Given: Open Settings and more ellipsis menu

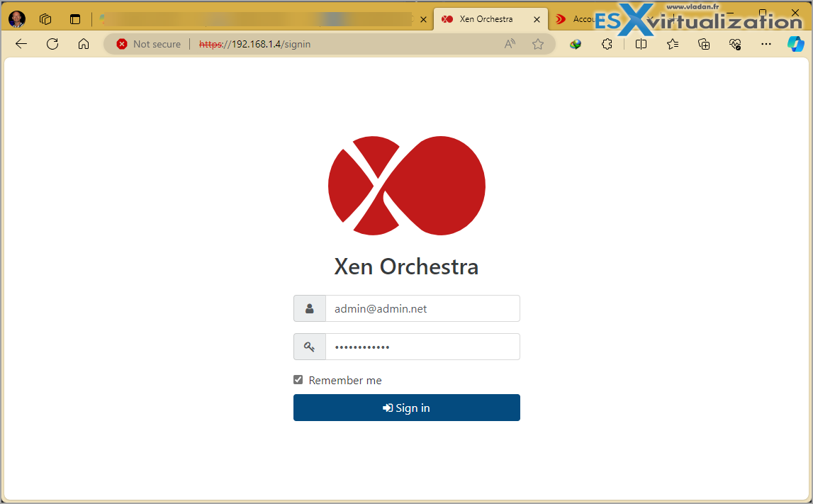Looking at the screenshot, I should pos(766,44).
